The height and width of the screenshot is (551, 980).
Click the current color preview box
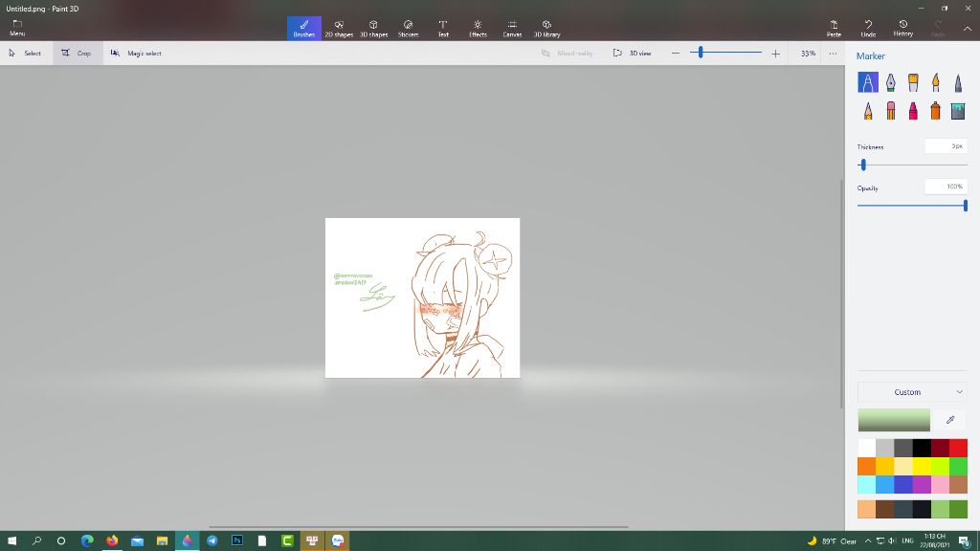(894, 420)
